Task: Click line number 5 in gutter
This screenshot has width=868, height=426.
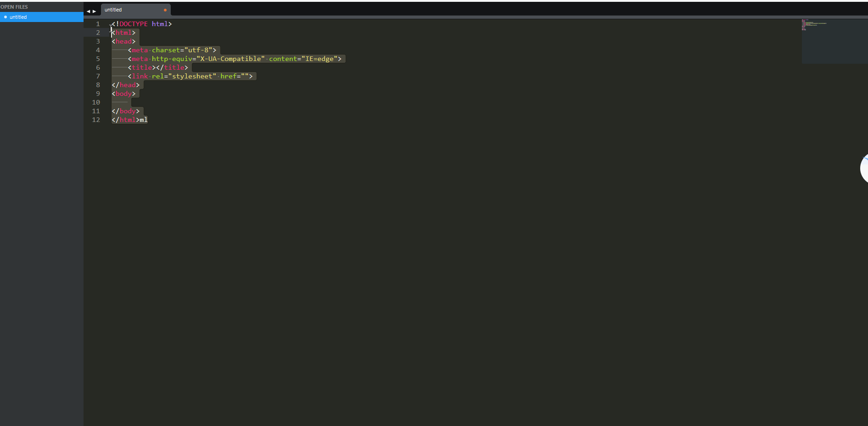Action: pos(98,59)
